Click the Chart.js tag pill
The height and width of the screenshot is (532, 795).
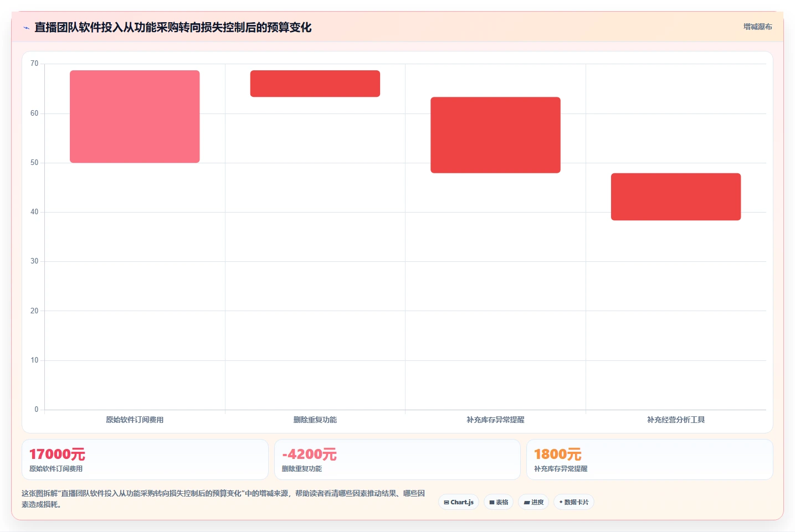(459, 502)
